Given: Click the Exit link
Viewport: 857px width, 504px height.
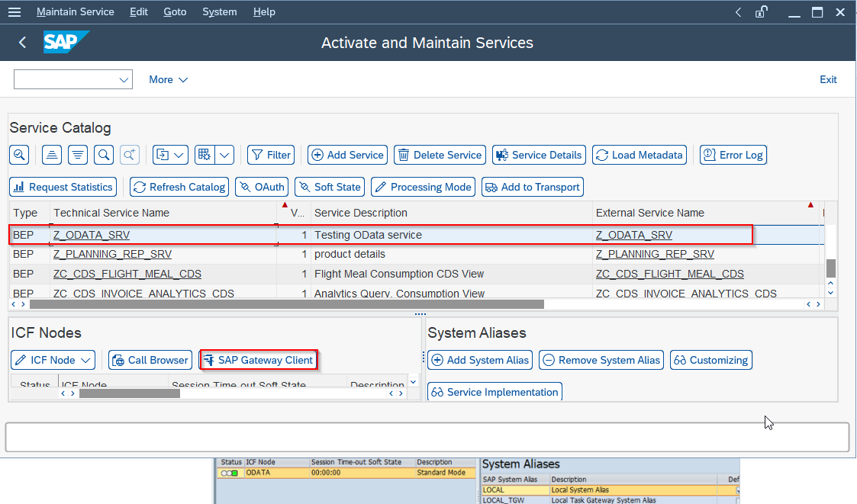Looking at the screenshot, I should tap(828, 80).
